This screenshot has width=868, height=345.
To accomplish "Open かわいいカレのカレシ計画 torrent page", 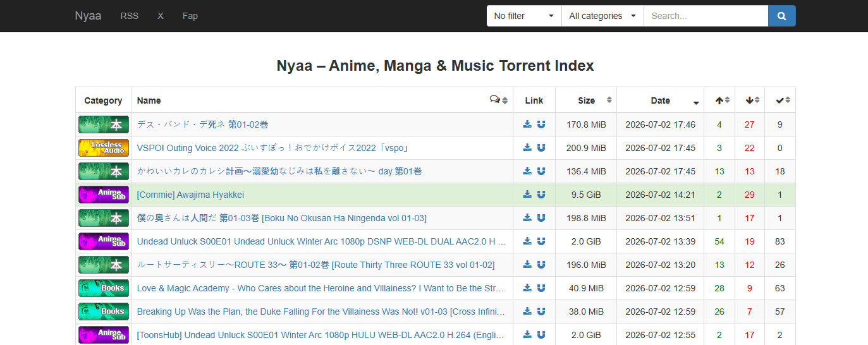I will click(x=279, y=171).
